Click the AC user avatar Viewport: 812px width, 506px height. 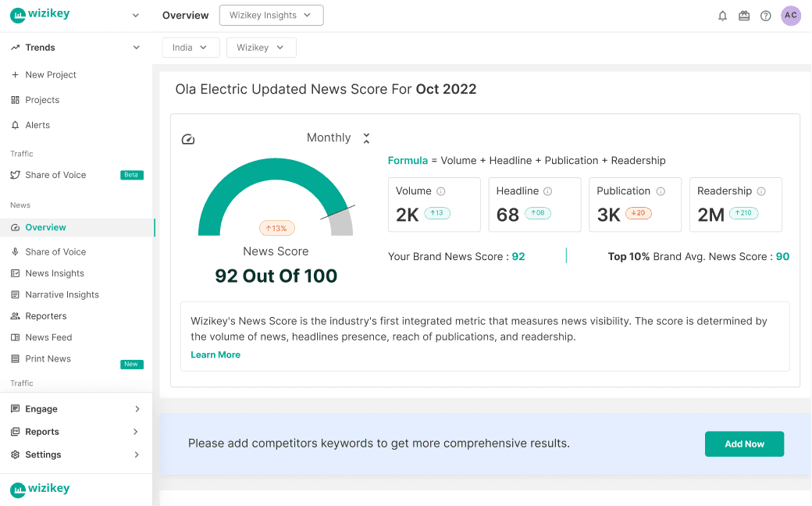tap(791, 16)
